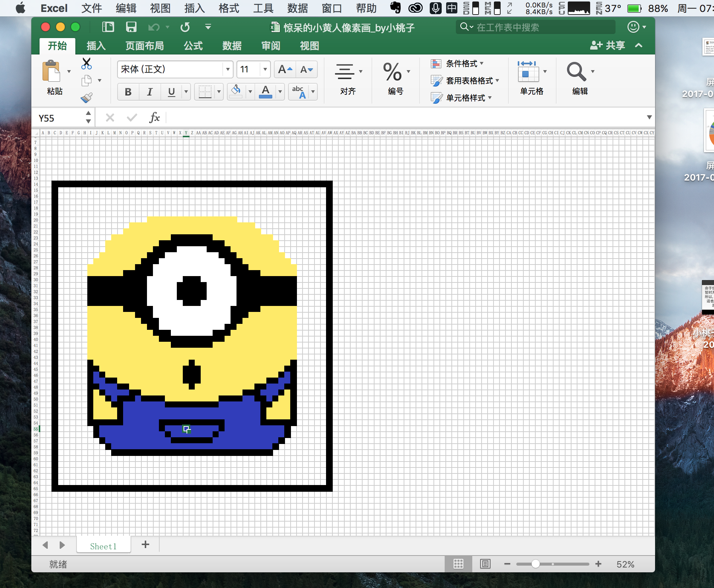
Task: Click the formula bar cancel X icon
Action: click(x=110, y=118)
